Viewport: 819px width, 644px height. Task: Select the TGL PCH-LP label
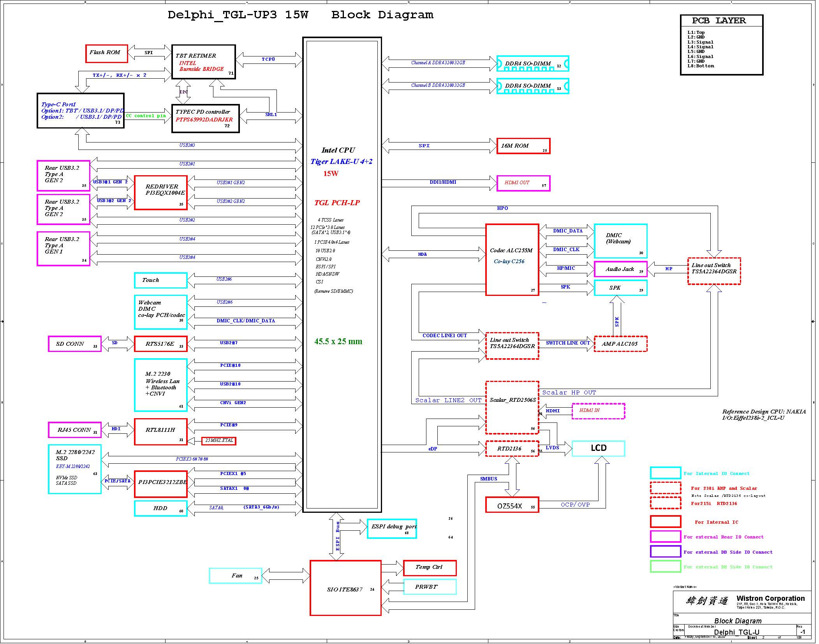pos(337,203)
